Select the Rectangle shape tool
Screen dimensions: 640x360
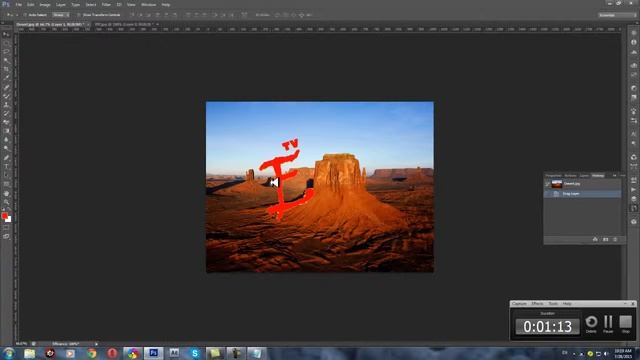click(x=6, y=184)
